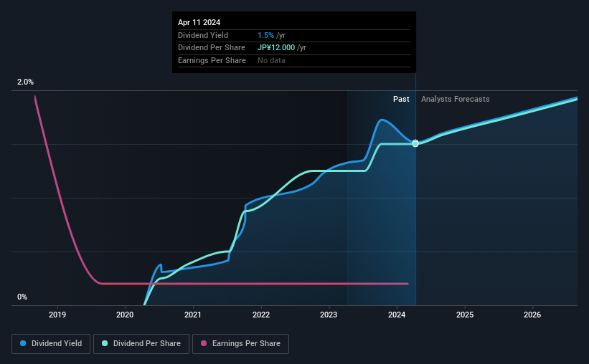Click the 'Past' region label

401,99
